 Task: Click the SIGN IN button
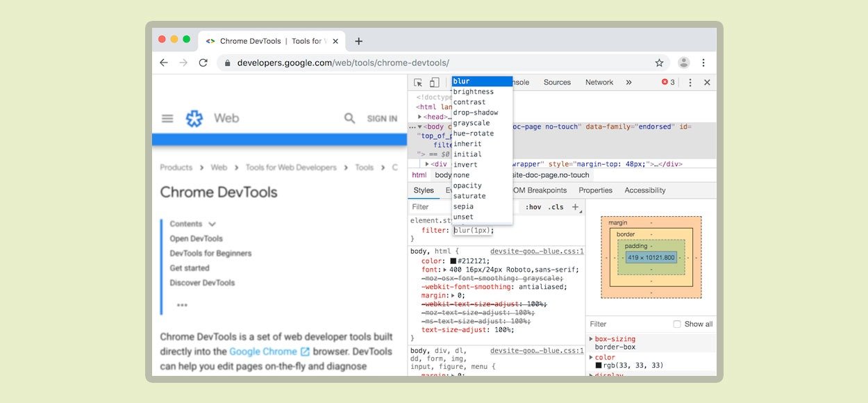tap(382, 119)
